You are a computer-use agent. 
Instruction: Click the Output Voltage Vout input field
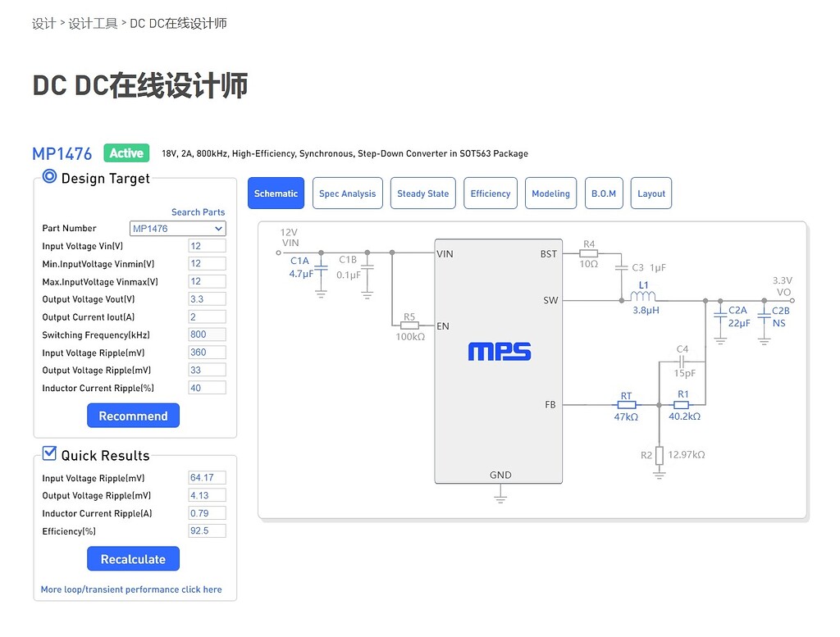tap(206, 298)
